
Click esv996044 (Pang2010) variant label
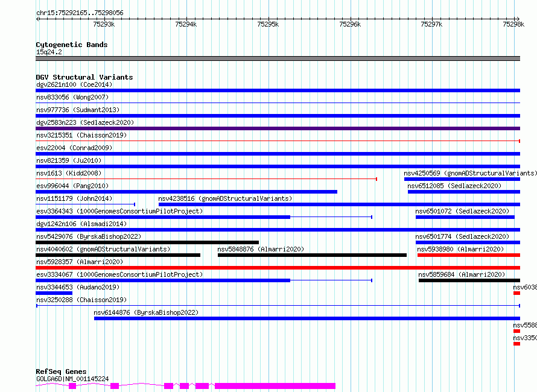pos(72,186)
